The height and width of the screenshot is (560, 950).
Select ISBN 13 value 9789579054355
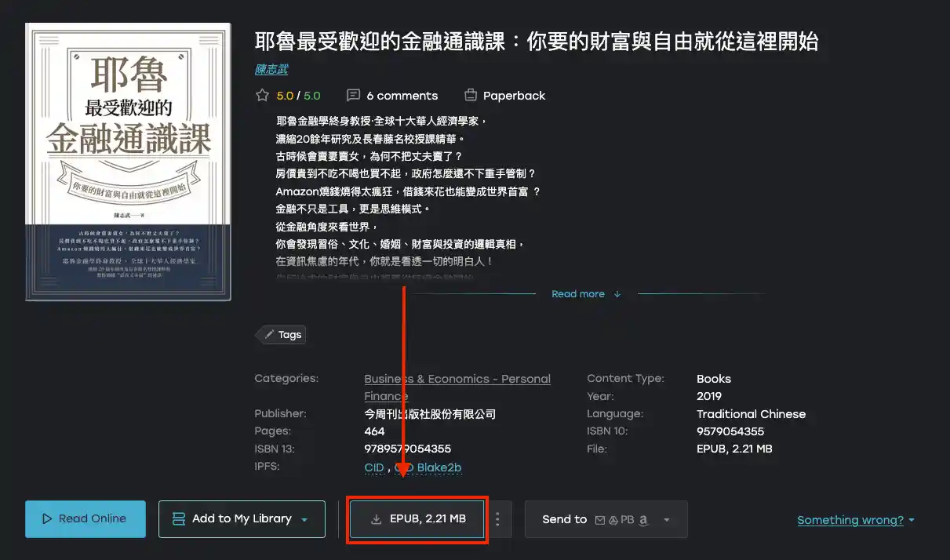407,449
